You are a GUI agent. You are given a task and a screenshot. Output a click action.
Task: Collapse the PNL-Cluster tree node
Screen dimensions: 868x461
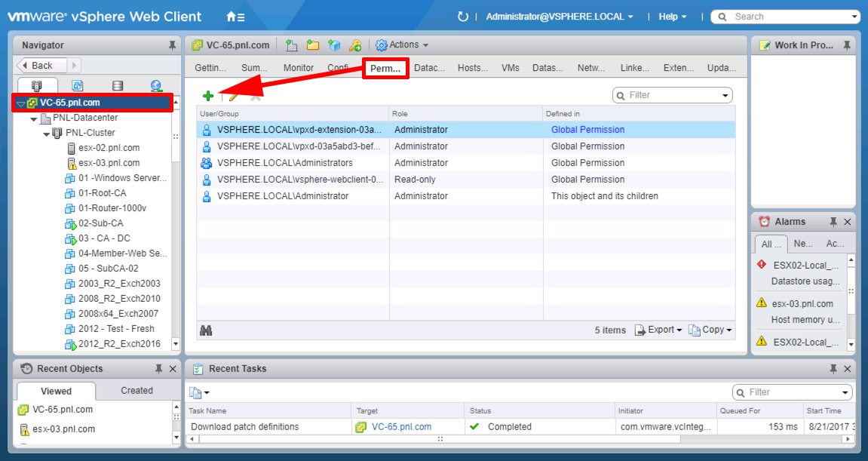pyautogui.click(x=47, y=133)
